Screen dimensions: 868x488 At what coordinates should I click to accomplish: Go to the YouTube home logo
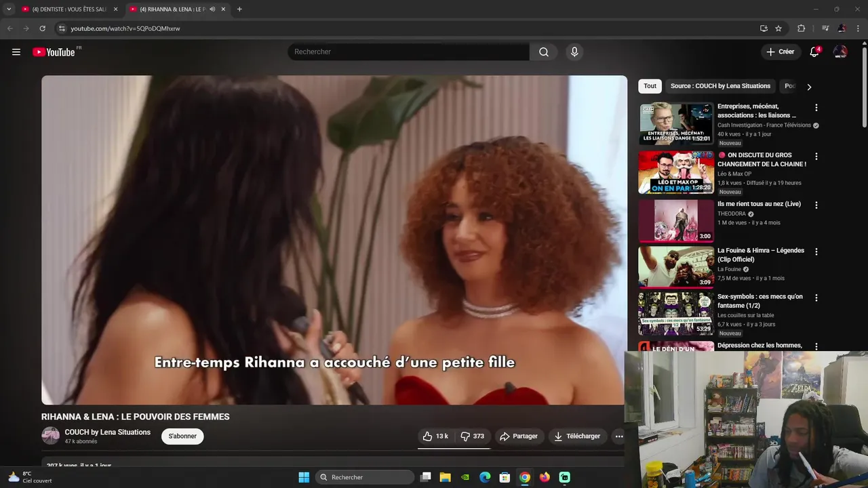point(54,52)
